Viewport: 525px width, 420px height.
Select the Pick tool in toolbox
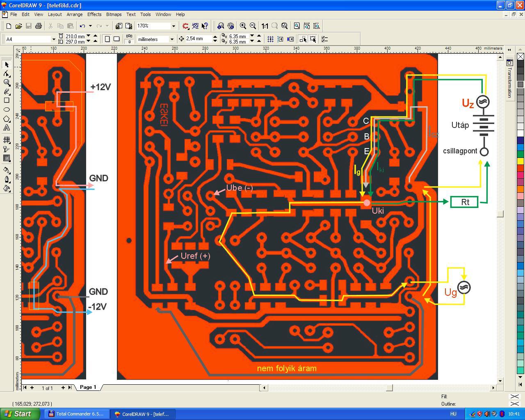click(x=7, y=64)
